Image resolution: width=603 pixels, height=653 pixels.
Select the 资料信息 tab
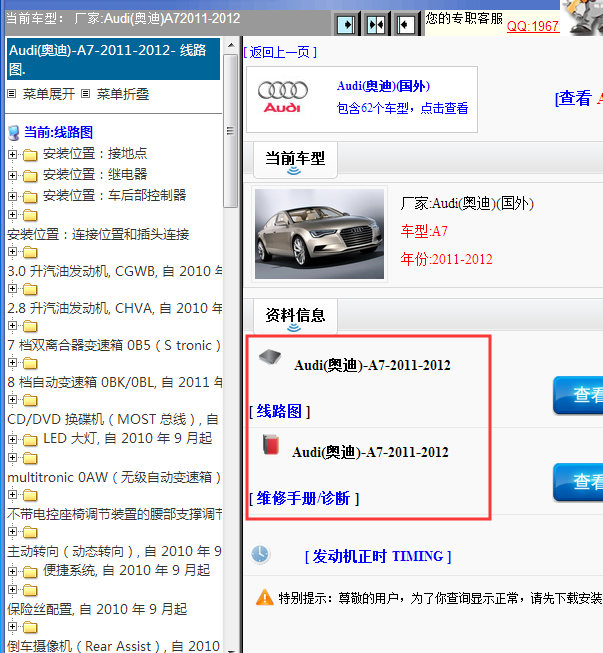coord(295,317)
